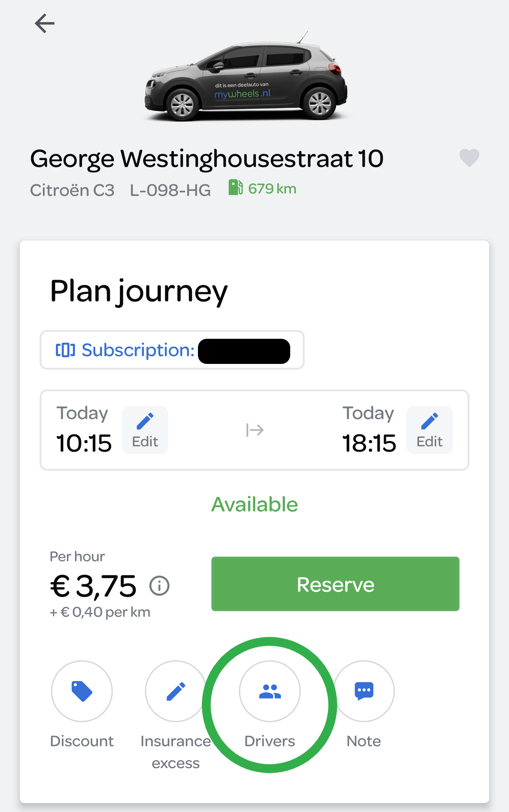Add a Note to the reservation
The height and width of the screenshot is (812, 509).
click(x=364, y=691)
